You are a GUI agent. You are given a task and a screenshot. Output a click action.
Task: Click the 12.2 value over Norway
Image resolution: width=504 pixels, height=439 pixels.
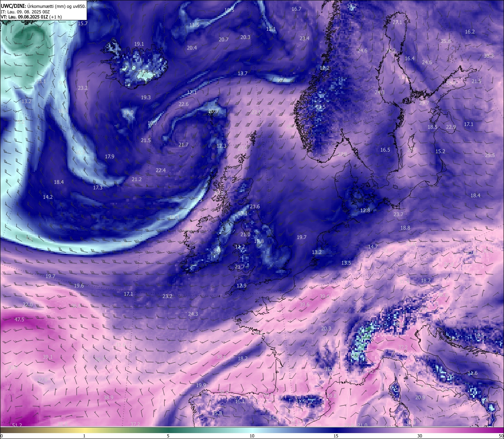(324, 68)
